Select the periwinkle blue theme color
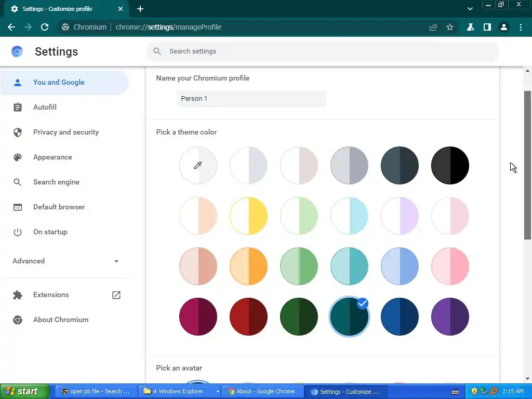This screenshot has width=532, height=399. 400,267
